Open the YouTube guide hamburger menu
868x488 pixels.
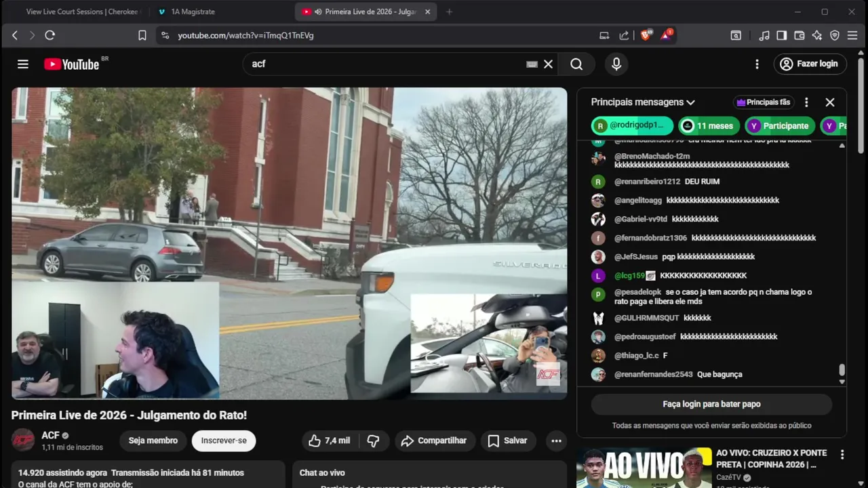click(23, 64)
